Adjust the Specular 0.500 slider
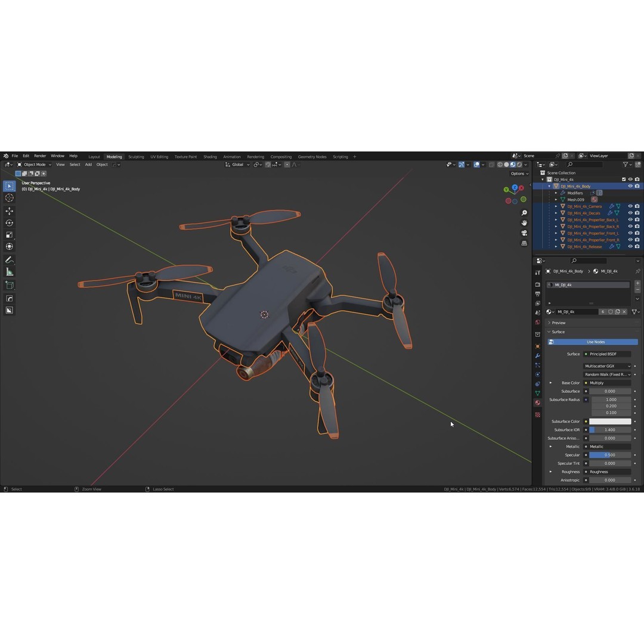This screenshot has width=644, height=644. pyautogui.click(x=610, y=455)
